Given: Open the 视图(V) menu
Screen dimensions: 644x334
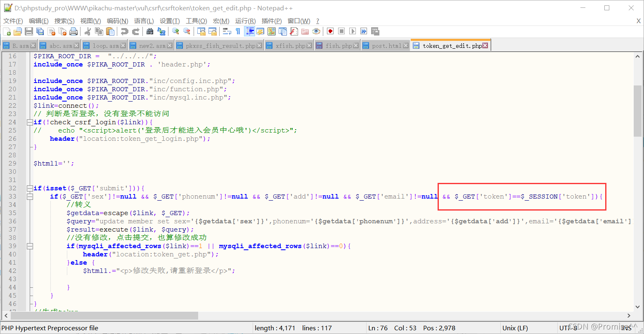Looking at the screenshot, I should (90, 21).
